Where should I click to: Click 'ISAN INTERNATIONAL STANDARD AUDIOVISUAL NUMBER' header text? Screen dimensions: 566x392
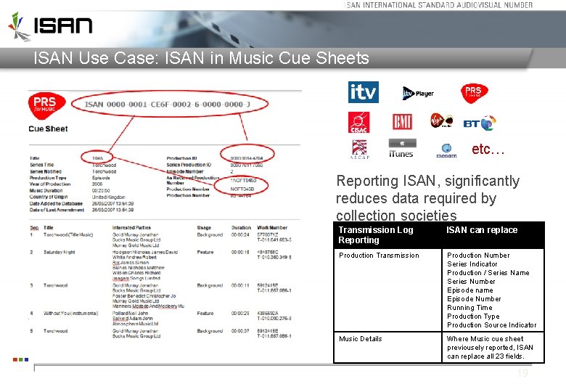pyautogui.click(x=438, y=5)
